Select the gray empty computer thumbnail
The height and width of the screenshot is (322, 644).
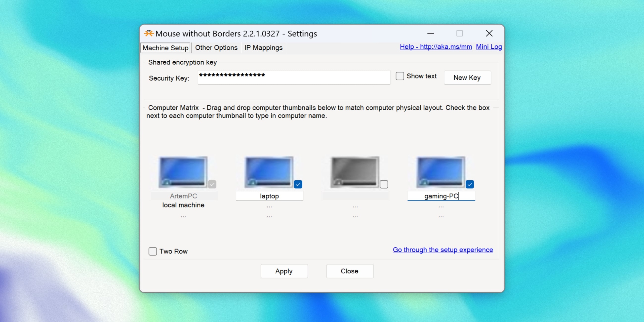click(x=355, y=172)
